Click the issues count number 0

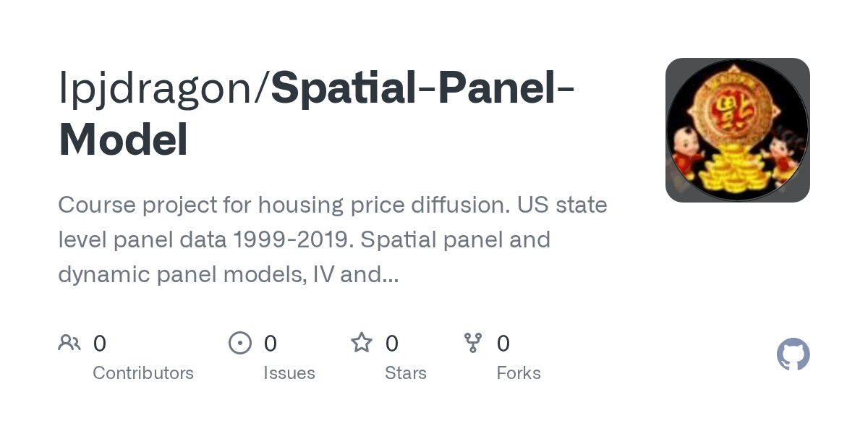coord(270,343)
